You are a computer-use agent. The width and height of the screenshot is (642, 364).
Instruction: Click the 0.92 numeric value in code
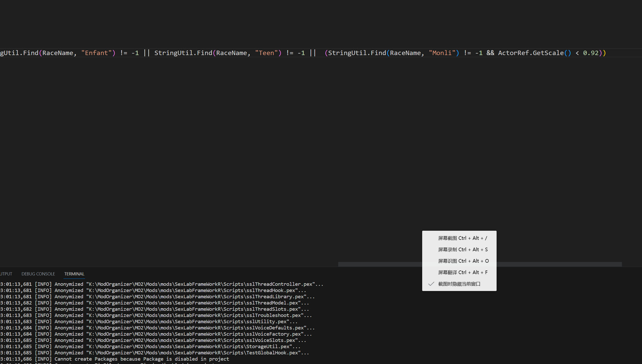point(591,53)
